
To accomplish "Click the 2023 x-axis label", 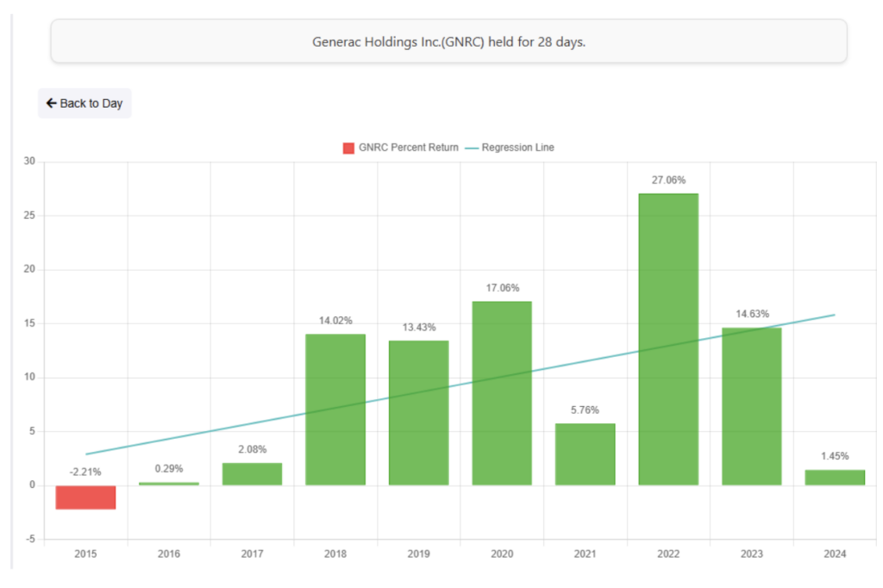I will click(752, 554).
